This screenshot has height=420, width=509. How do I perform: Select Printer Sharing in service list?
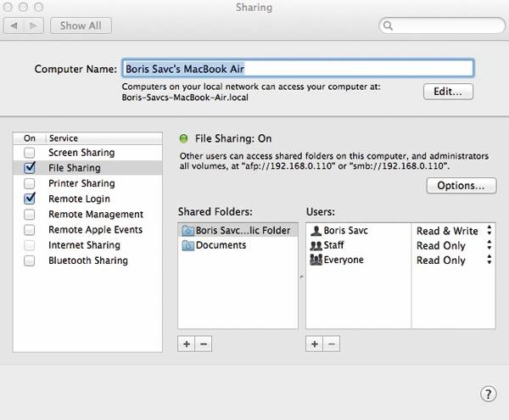click(81, 183)
